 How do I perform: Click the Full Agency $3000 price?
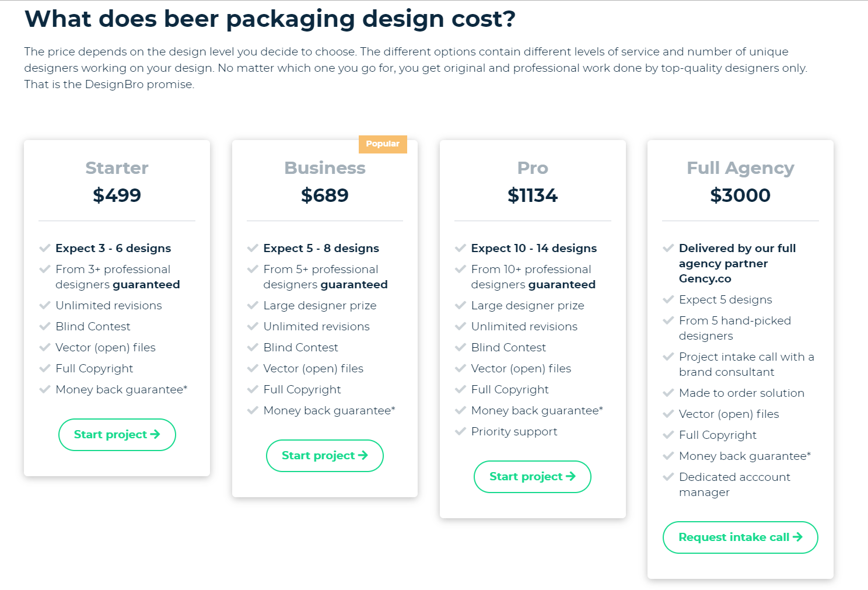[740, 195]
